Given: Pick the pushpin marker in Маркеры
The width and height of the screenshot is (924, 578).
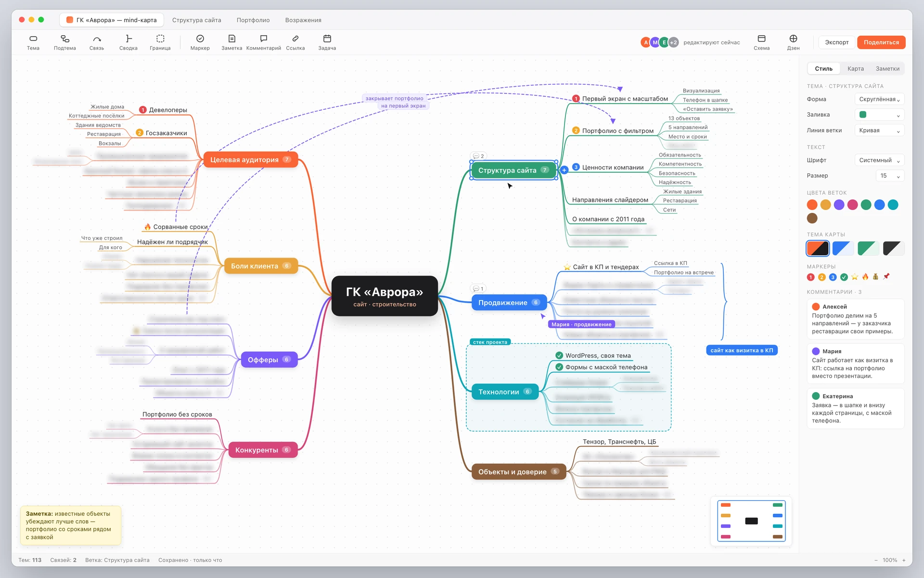Looking at the screenshot, I should (886, 276).
